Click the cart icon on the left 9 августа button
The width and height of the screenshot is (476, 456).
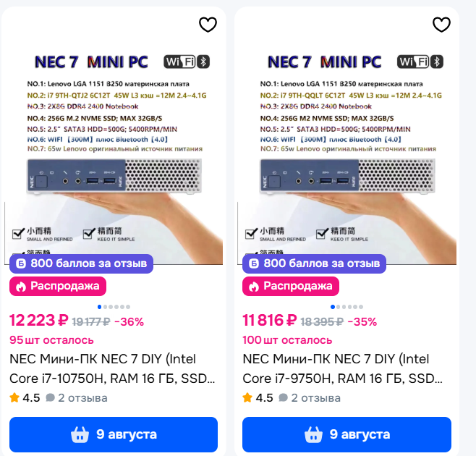point(80,434)
